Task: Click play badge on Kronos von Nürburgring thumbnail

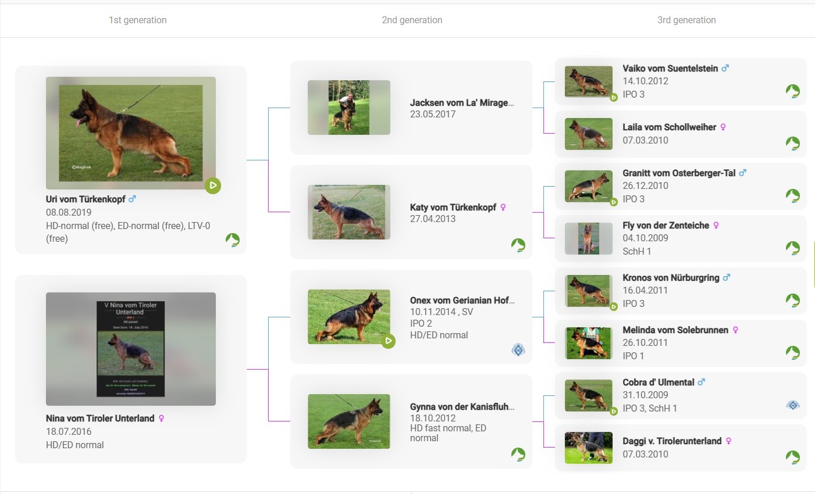Action: coord(613,306)
